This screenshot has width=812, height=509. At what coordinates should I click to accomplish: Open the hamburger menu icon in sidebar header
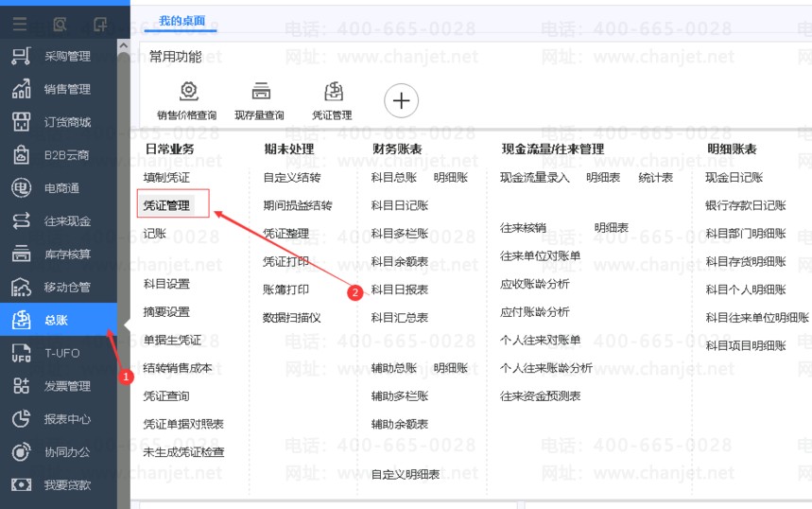pos(20,24)
